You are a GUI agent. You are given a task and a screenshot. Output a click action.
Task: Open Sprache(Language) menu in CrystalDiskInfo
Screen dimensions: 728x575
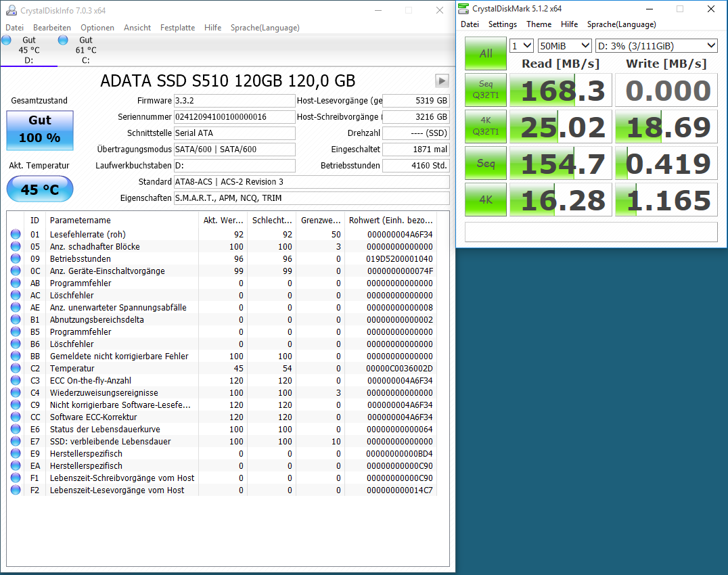tap(265, 27)
